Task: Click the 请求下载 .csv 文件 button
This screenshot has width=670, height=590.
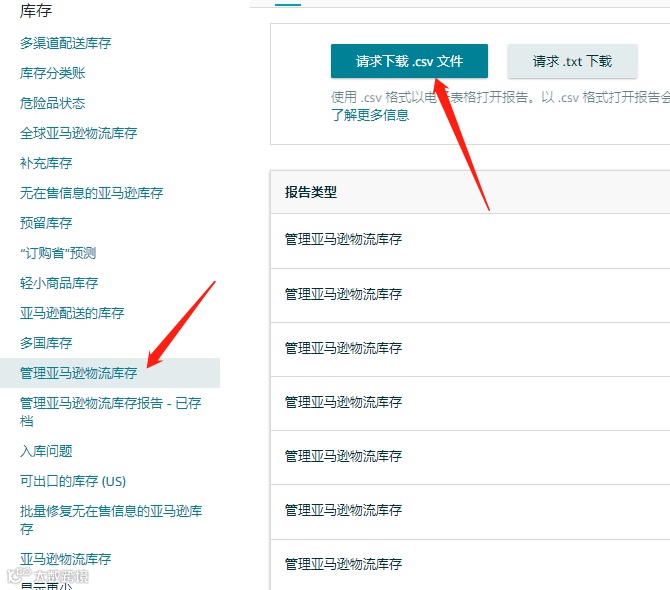Action: (x=409, y=61)
